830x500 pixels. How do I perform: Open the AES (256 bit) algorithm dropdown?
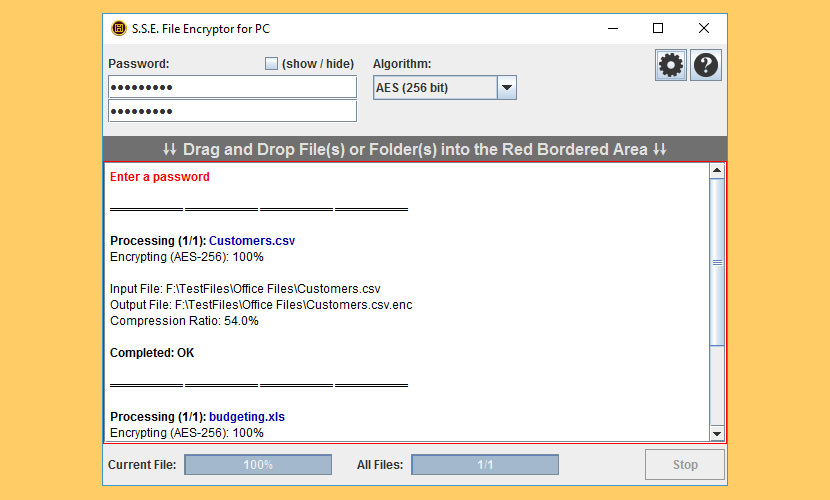[x=445, y=87]
